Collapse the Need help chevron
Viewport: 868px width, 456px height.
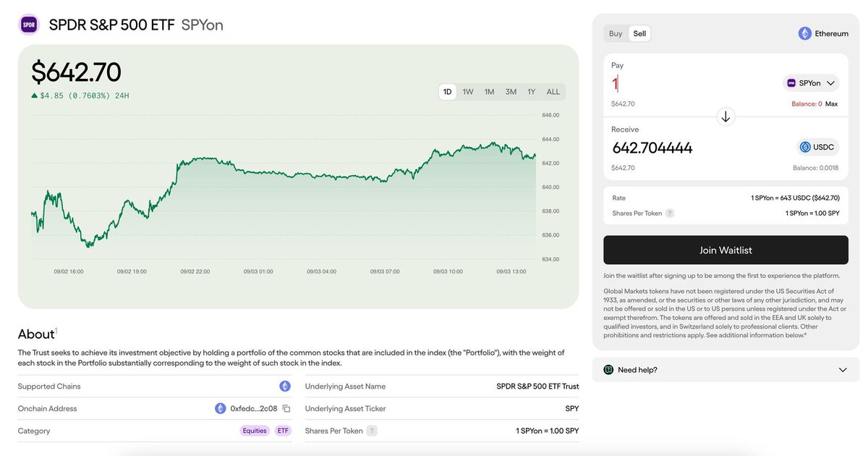click(x=843, y=369)
